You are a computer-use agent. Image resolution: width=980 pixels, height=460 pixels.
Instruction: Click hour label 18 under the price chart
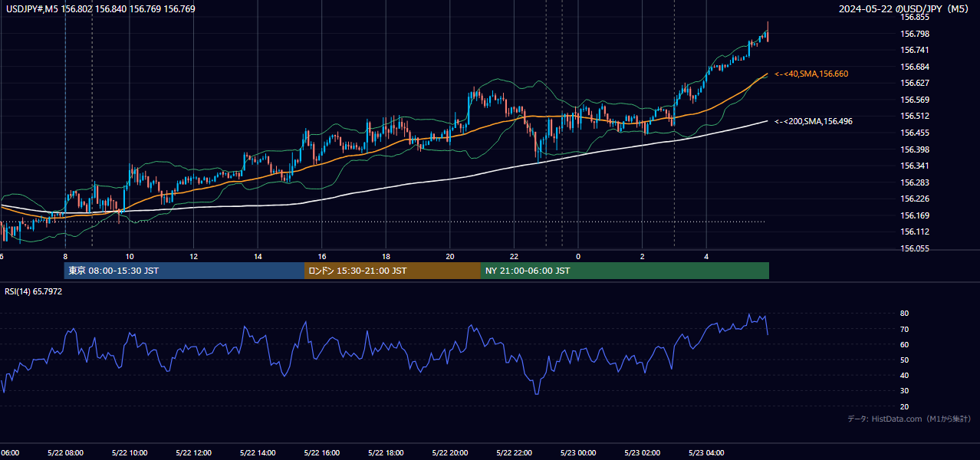pyautogui.click(x=386, y=257)
